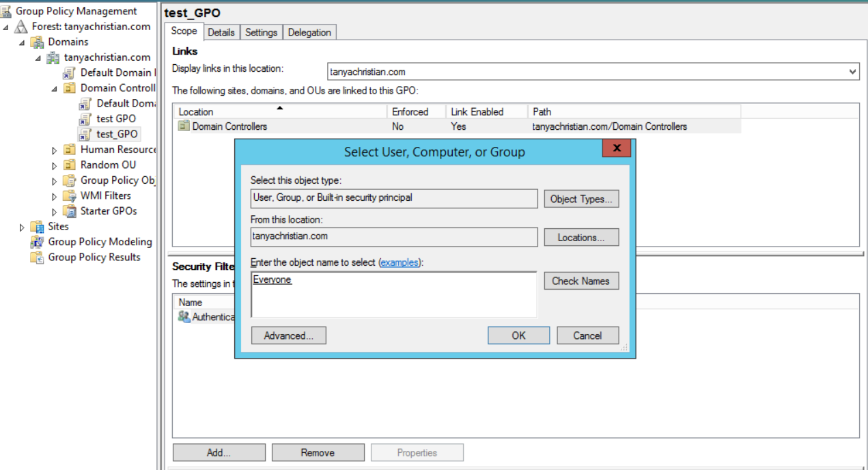The image size is (868, 470).
Task: Open the Display links location dropdown
Action: 853,71
